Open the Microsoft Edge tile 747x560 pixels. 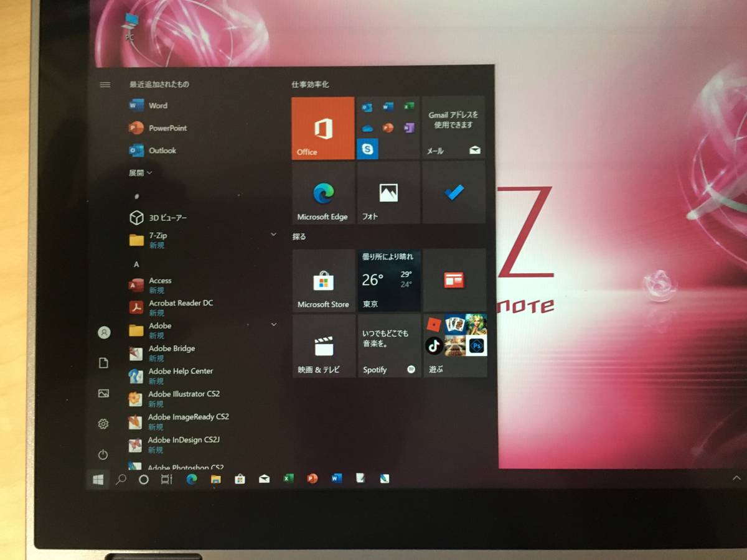click(322, 193)
